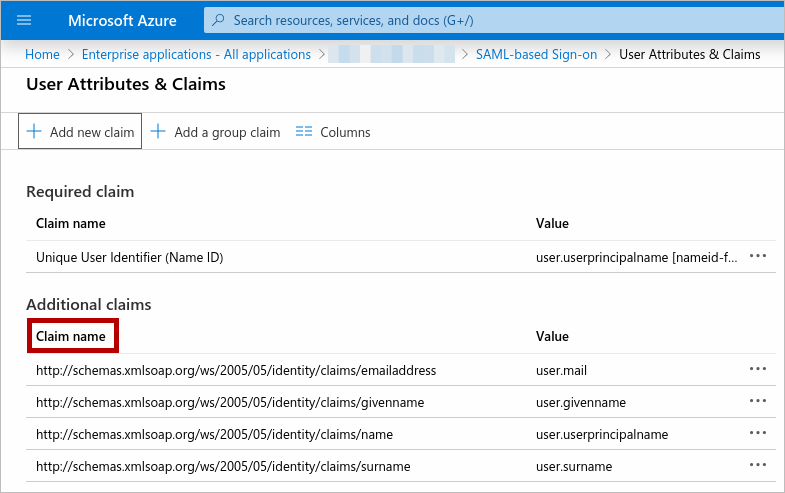Select the givenname claim URL
Image resolution: width=785 pixels, height=493 pixels.
coord(230,402)
